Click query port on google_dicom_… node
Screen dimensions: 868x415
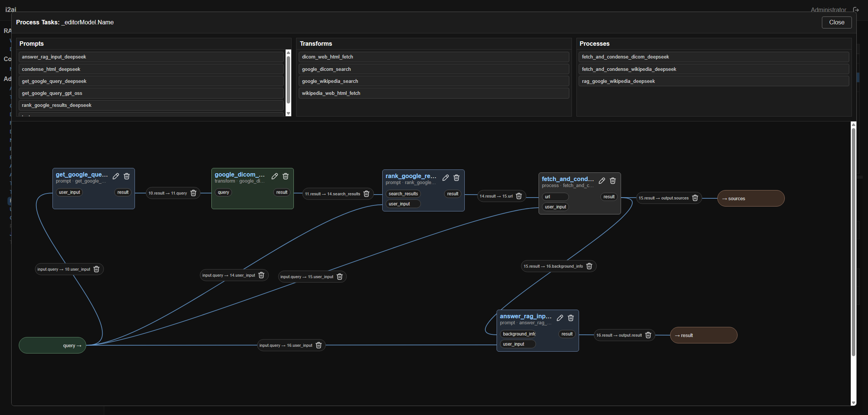(x=223, y=192)
